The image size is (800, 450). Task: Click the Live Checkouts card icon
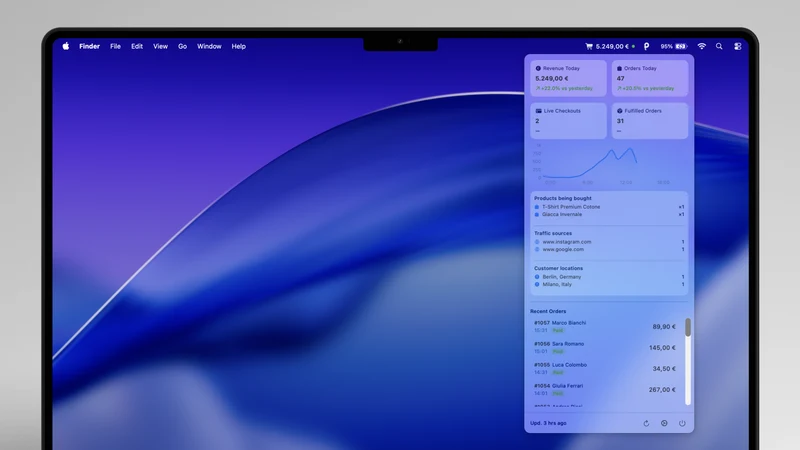click(538, 111)
